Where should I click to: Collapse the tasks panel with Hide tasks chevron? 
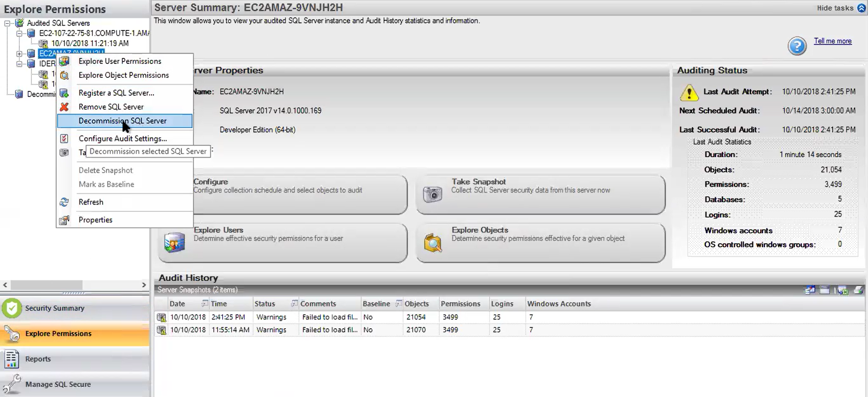(x=861, y=8)
